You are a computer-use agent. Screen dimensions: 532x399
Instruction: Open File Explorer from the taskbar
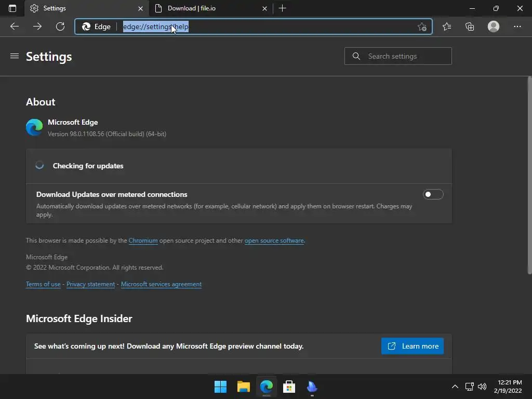tap(243, 387)
